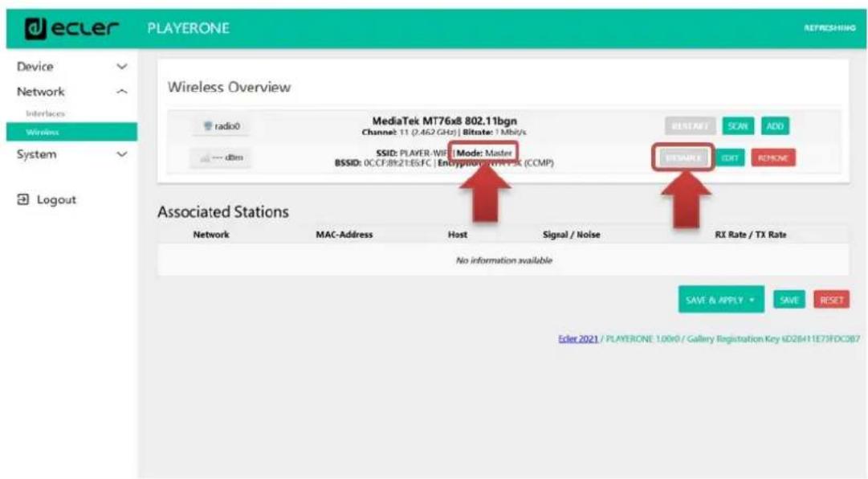Screen dimensions: 868x479
Task: Click the Logout icon in sidebar
Action: (x=22, y=199)
